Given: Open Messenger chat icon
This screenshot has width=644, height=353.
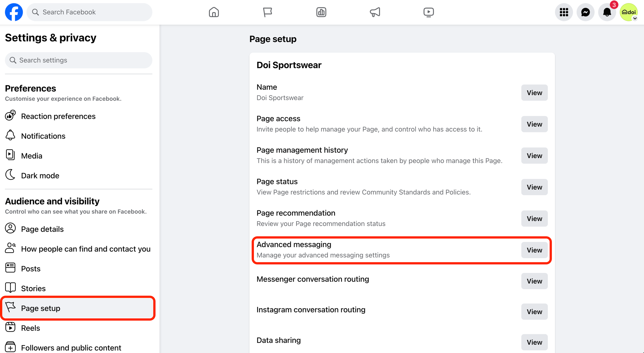Looking at the screenshot, I should [x=585, y=12].
